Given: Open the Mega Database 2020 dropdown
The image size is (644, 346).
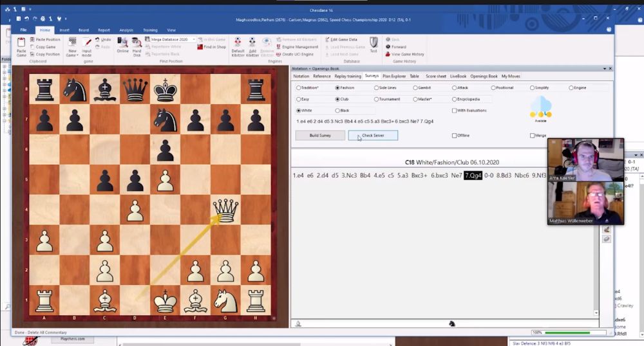Looking at the screenshot, I should point(193,39).
